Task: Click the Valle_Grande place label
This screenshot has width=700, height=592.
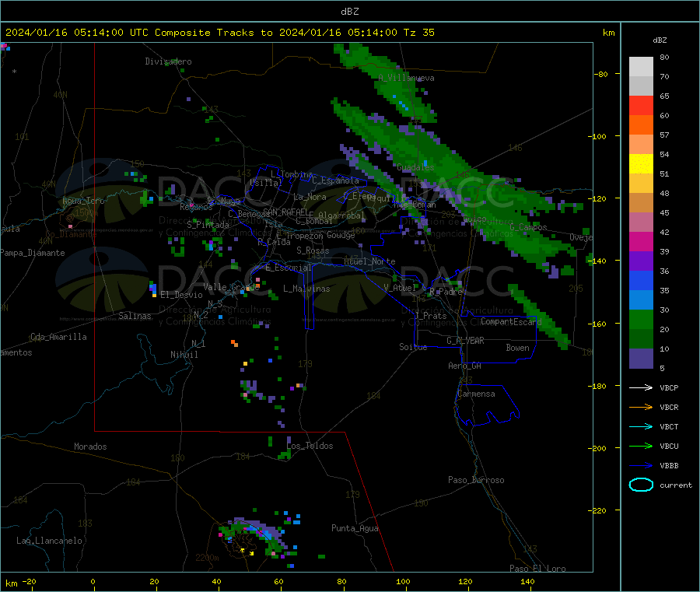Action: [231, 287]
